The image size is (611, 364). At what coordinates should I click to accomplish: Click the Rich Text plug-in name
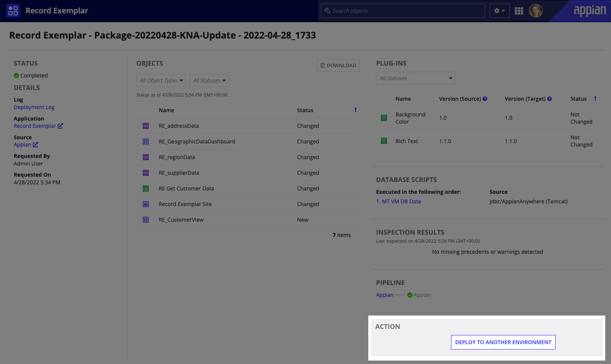tap(407, 141)
